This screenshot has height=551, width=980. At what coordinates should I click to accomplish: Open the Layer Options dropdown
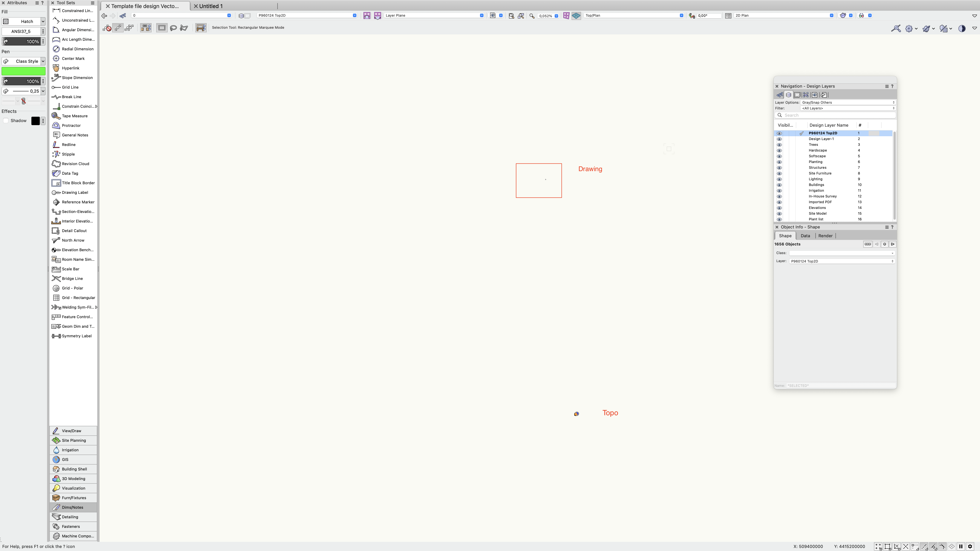coord(848,103)
